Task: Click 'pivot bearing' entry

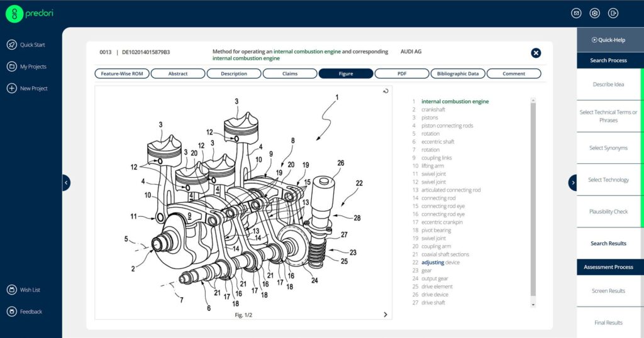Action: [436, 230]
